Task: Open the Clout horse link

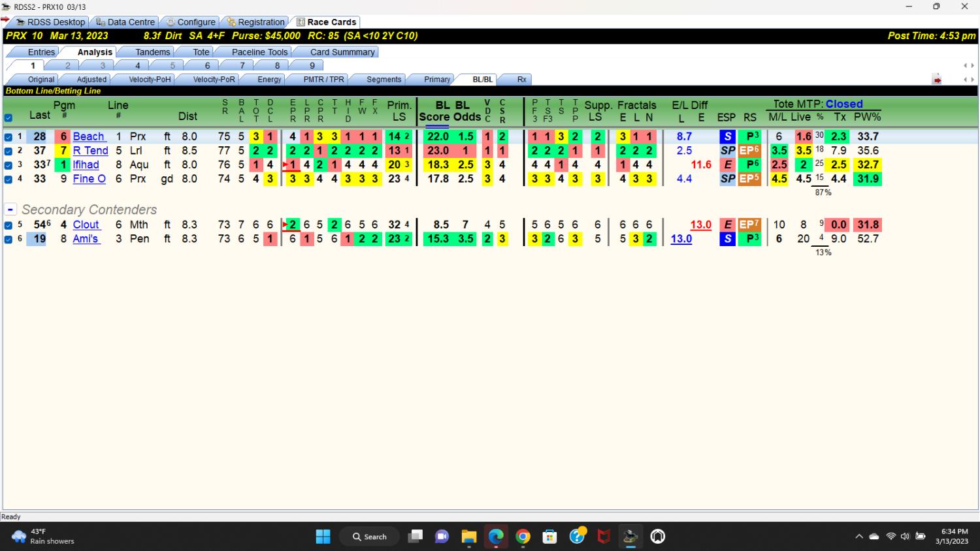Action: click(86, 225)
